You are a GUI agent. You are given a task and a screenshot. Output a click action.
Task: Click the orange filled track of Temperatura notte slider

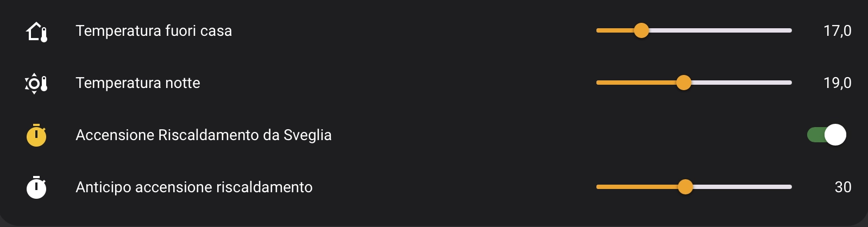point(636,83)
